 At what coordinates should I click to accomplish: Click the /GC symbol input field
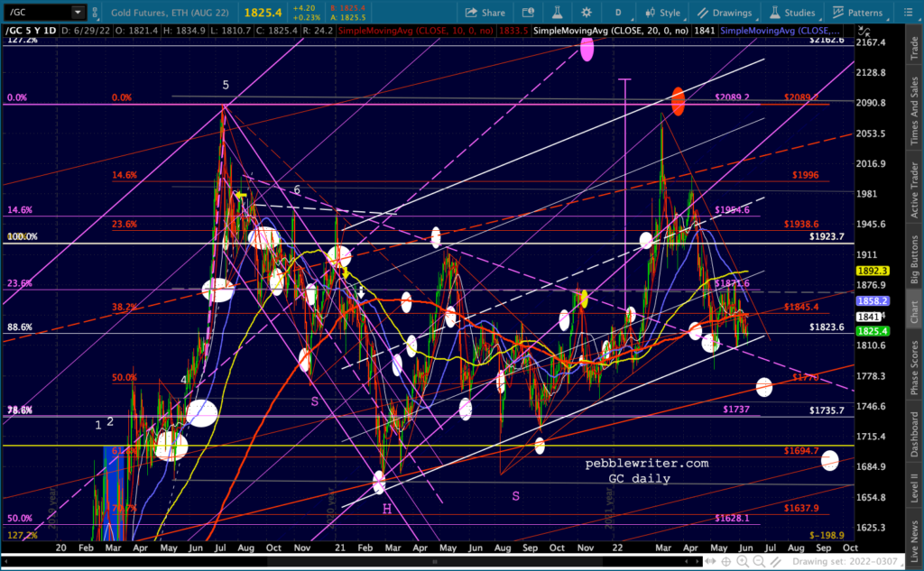pyautogui.click(x=38, y=12)
